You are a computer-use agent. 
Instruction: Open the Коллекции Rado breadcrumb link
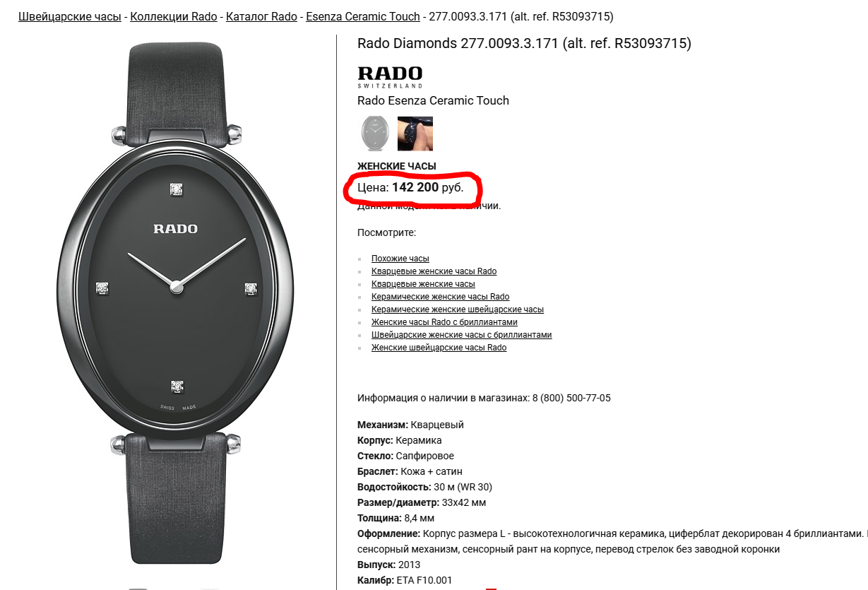point(174,16)
